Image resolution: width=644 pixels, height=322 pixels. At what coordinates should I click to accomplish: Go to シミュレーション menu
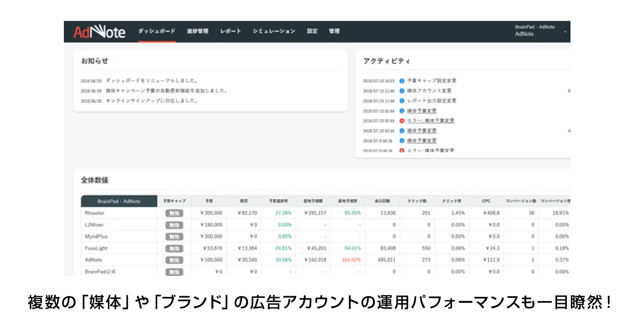point(274,31)
